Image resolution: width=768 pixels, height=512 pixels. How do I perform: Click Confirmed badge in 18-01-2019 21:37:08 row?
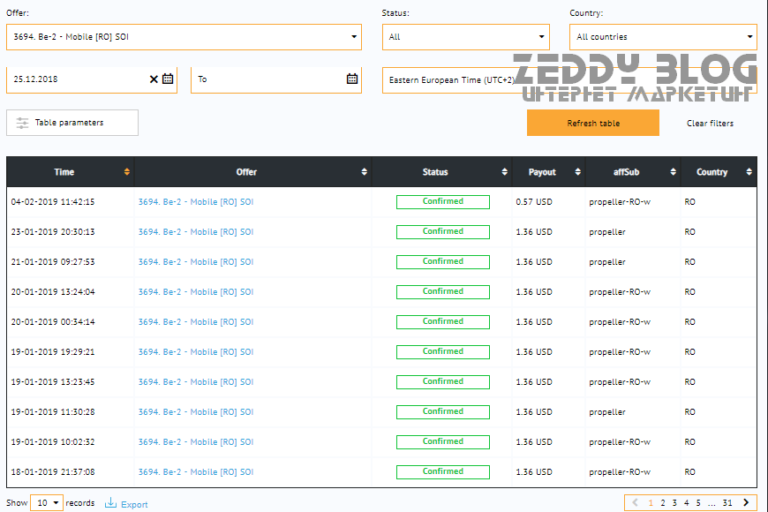[x=443, y=472]
